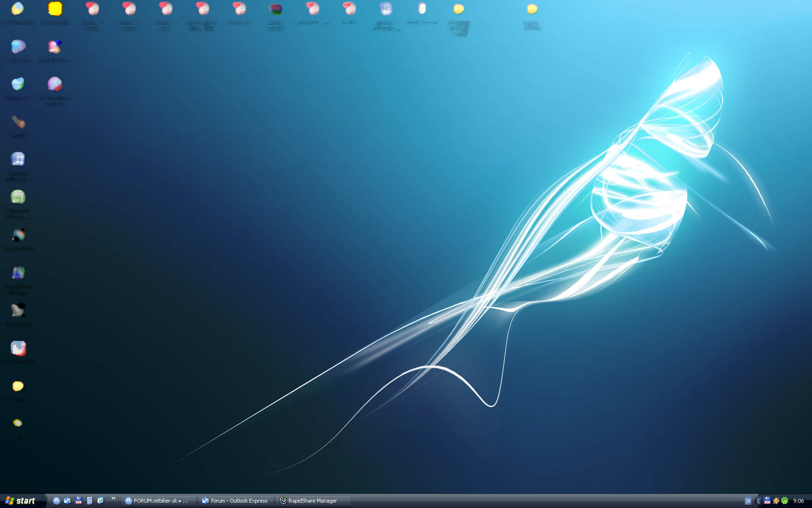Switch to forum - Outlook Express window
The height and width of the screenshot is (508, 812).
[235, 501]
